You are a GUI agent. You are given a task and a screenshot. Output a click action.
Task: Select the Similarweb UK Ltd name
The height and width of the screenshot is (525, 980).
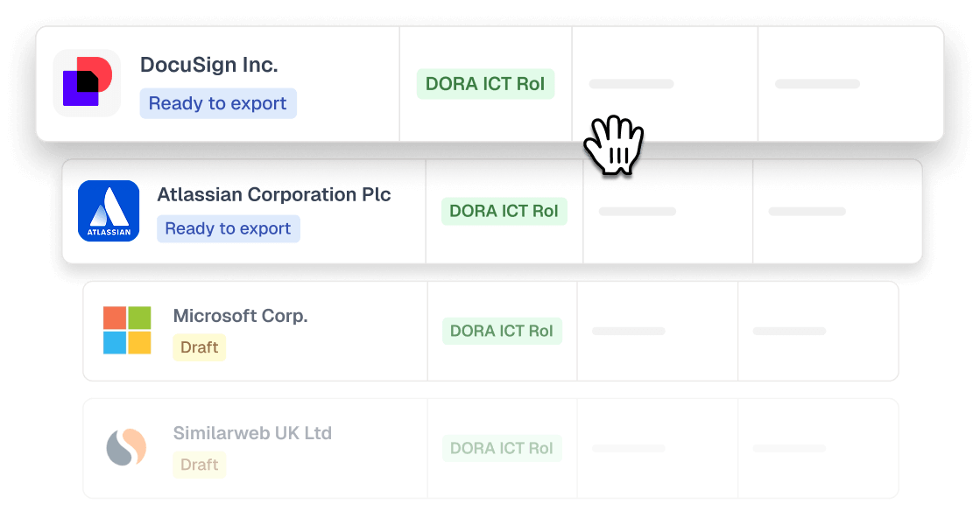[x=252, y=433]
